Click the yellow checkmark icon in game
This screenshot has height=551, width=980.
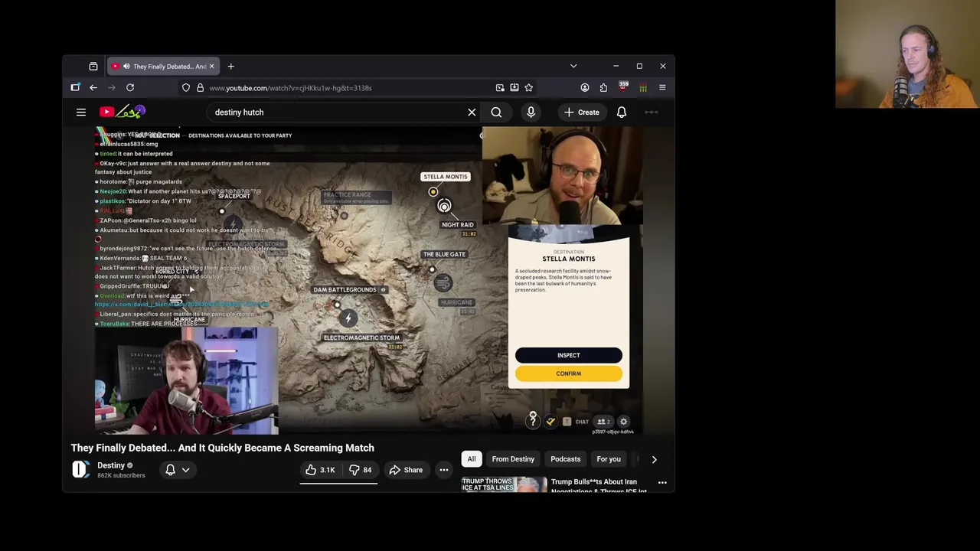pos(550,422)
